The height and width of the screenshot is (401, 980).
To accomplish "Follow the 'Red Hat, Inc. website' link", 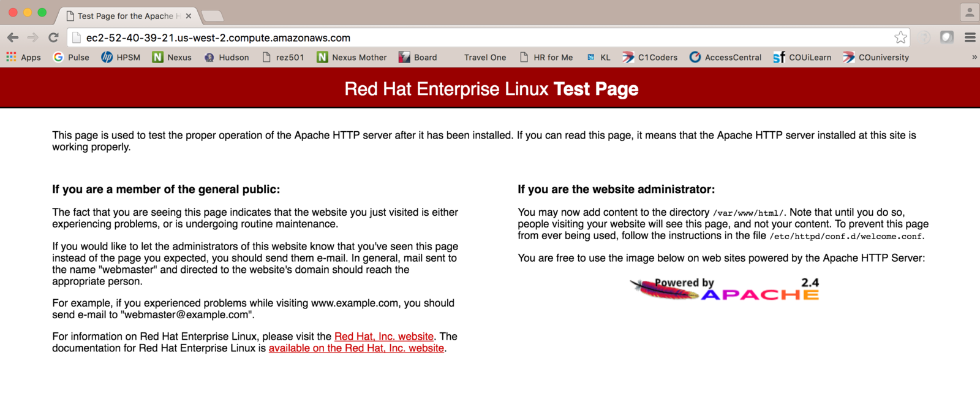I will click(x=384, y=337).
